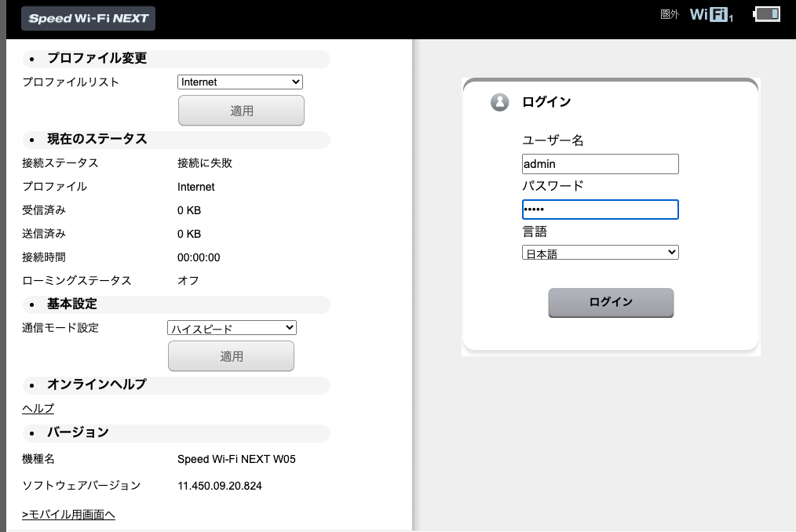Click the battery level icon
The height and width of the screenshot is (532, 796).
click(x=767, y=13)
